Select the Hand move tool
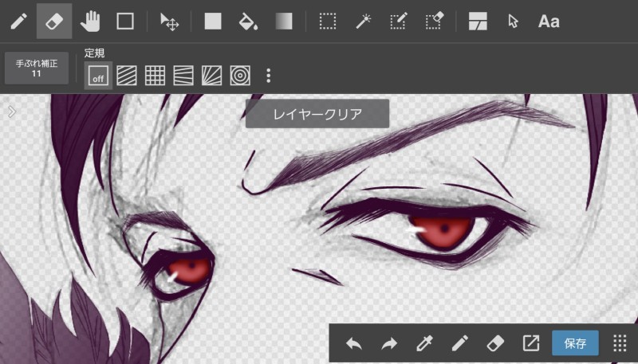 click(90, 22)
